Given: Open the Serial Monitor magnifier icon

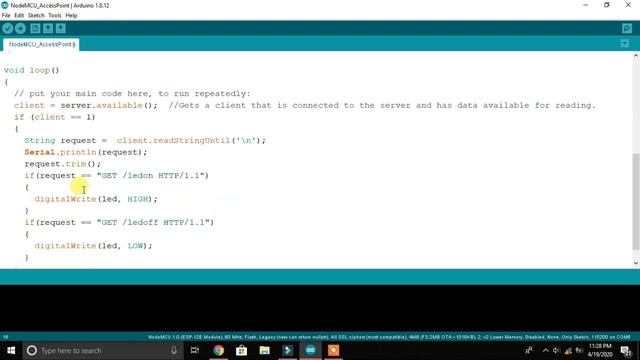Looking at the screenshot, I should pos(627,28).
